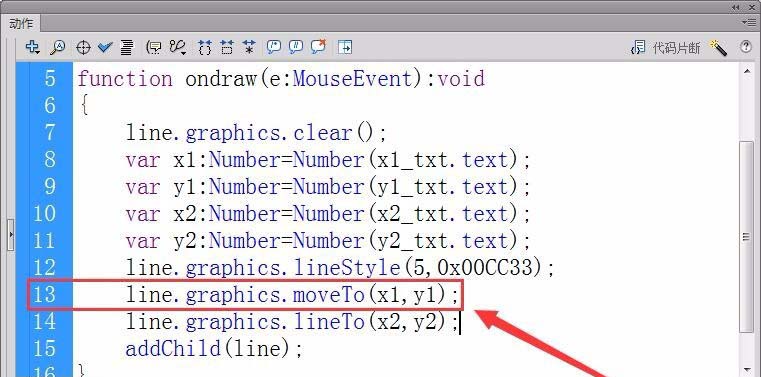Insert a target path crosshair icon
Image resolution: width=761 pixels, height=377 pixels.
pos(83,48)
